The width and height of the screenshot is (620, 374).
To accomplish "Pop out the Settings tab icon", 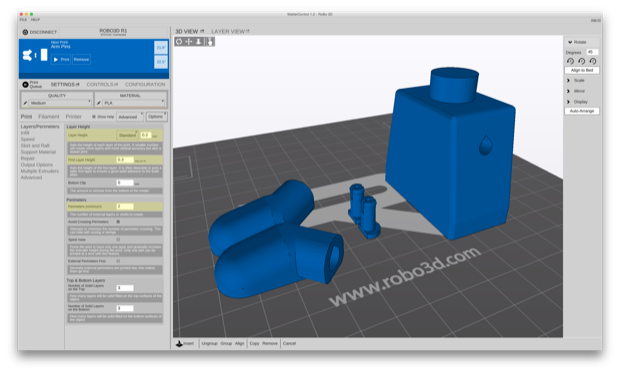I will pyautogui.click(x=78, y=84).
